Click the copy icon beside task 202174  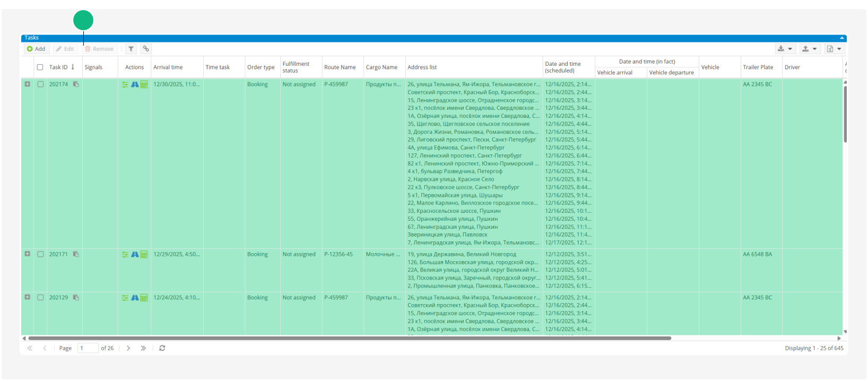click(76, 84)
